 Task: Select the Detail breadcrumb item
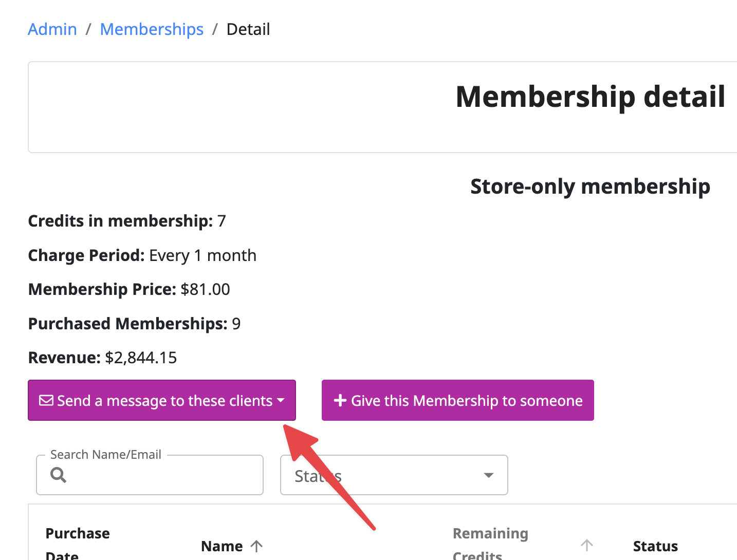[248, 29]
